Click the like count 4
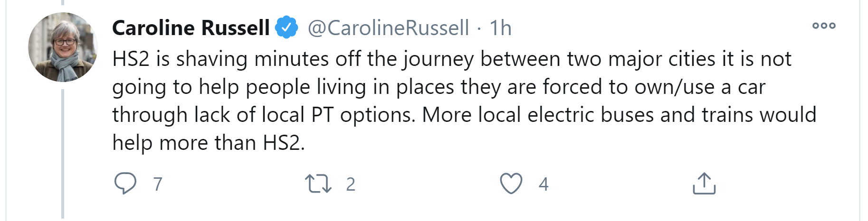 (544, 184)
